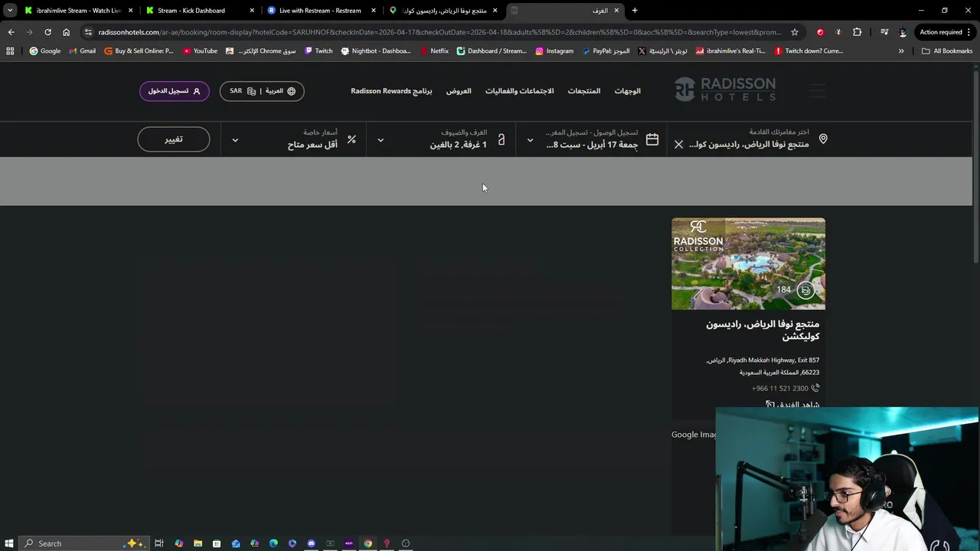Click the تسجيل الدخول sign-in button
980x551 pixels.
point(174,91)
